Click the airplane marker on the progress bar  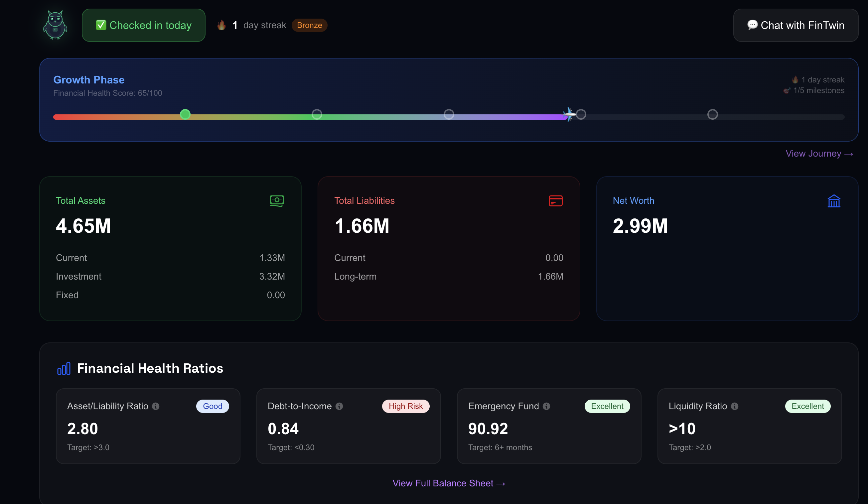(x=569, y=114)
